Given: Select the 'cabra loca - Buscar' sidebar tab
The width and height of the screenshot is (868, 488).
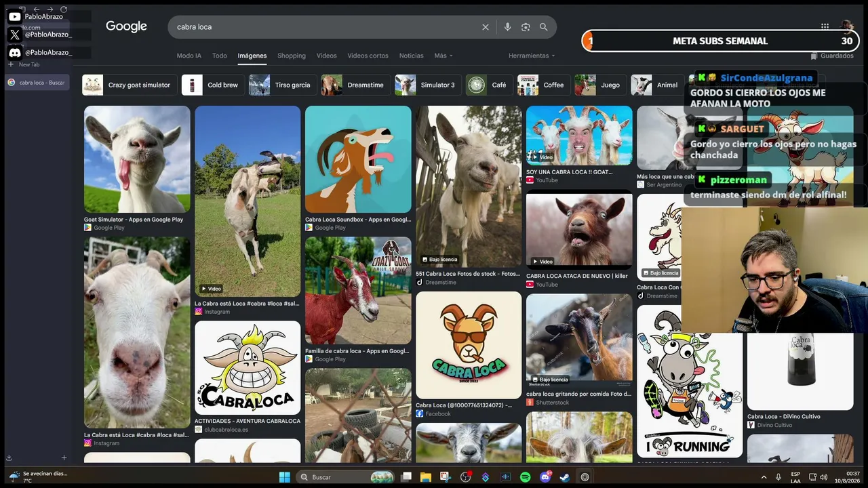Looking at the screenshot, I should pos(37,83).
